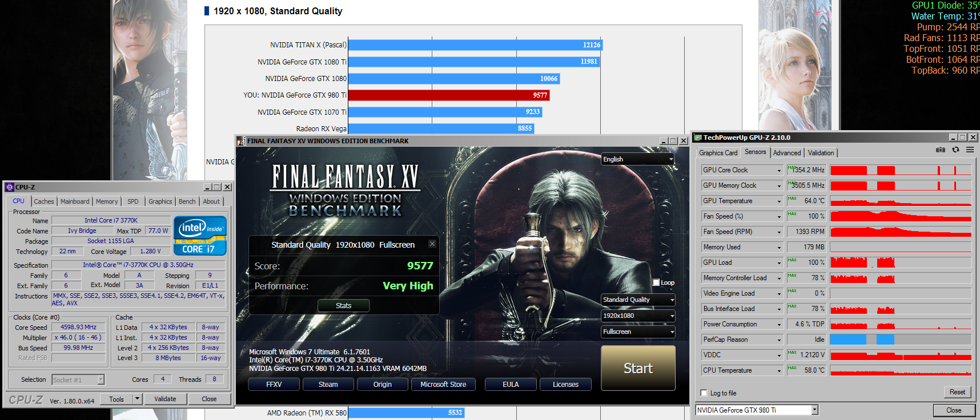The width and height of the screenshot is (980, 420).
Task: Open GPU-Z Validation tab
Action: 821,153
